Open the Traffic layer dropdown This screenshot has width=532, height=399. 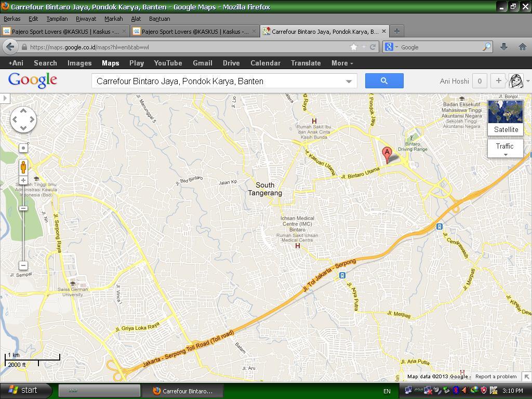tap(506, 149)
